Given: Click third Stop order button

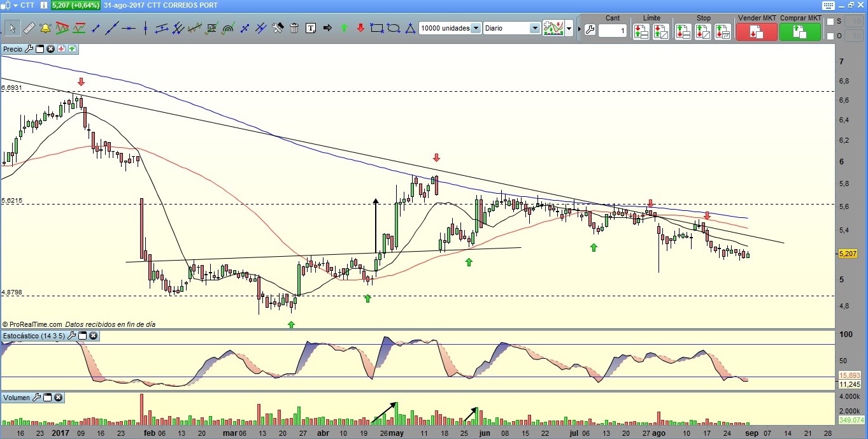Looking at the screenshot, I should [x=723, y=31].
